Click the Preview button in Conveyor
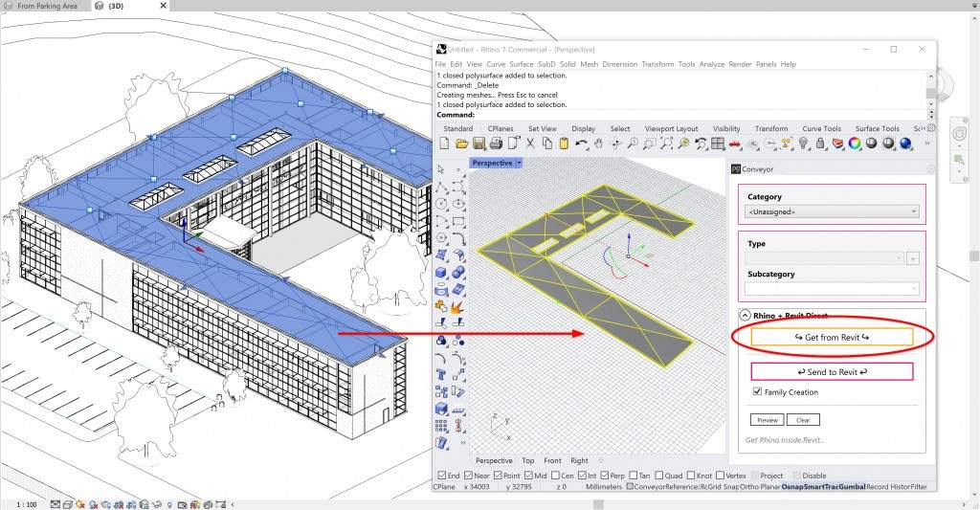Screen dimensions: 980x510 tap(767, 420)
